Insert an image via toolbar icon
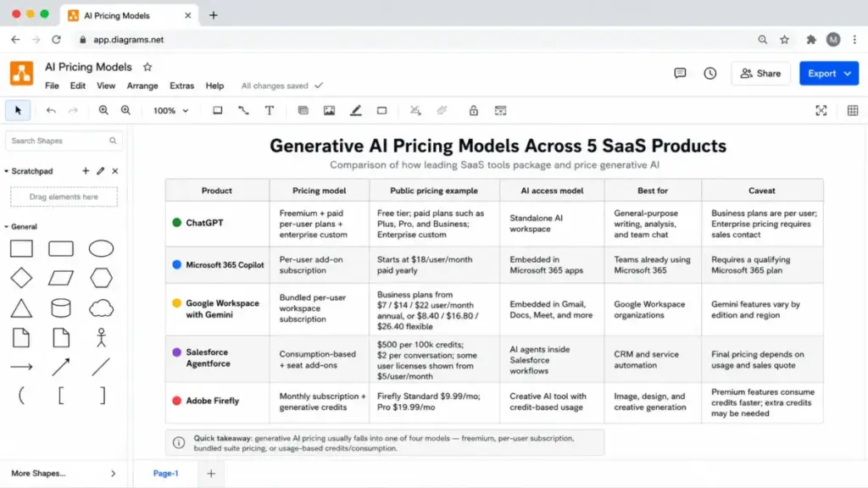The width and height of the screenshot is (868, 488). (330, 111)
